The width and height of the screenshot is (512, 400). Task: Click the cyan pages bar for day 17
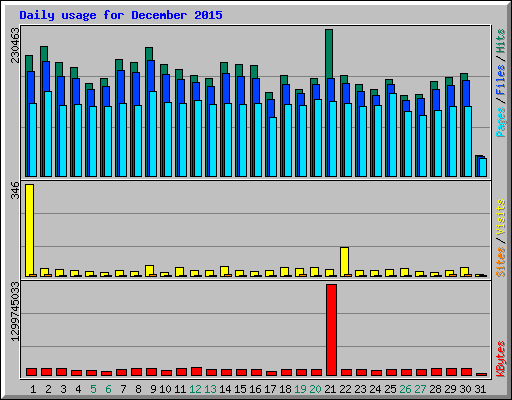point(273,147)
